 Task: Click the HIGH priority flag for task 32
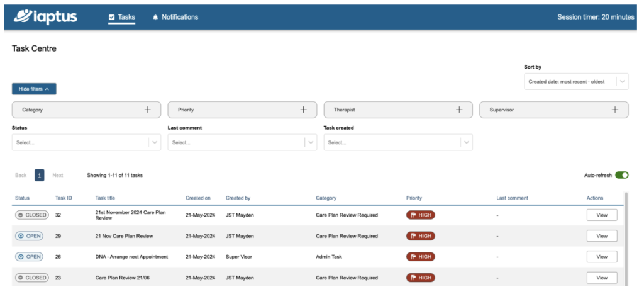421,215
